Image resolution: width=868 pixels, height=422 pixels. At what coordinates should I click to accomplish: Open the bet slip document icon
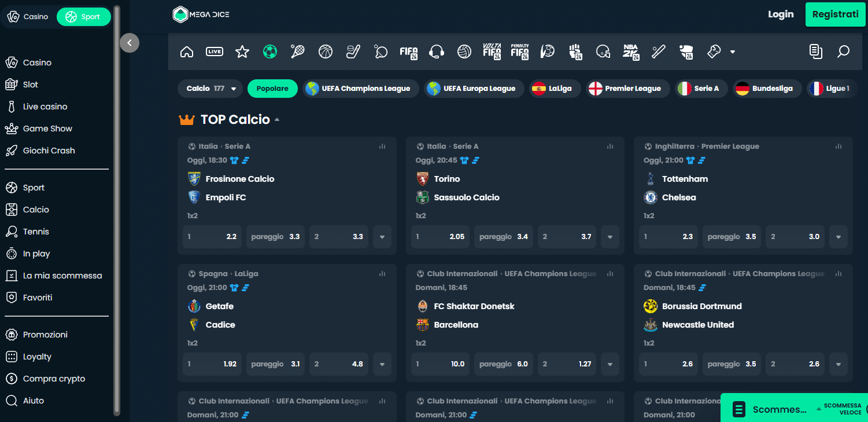[x=816, y=52]
